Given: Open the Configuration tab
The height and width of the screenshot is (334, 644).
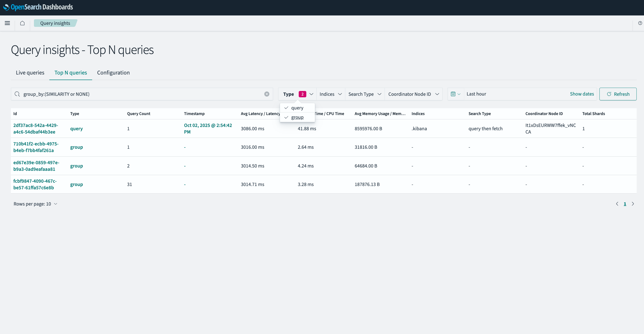Looking at the screenshot, I should tap(113, 73).
